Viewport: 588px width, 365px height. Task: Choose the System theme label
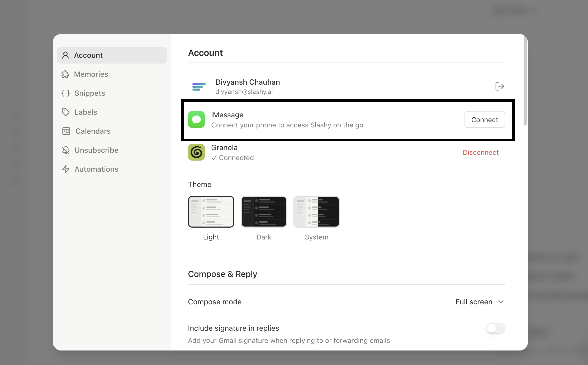317,237
